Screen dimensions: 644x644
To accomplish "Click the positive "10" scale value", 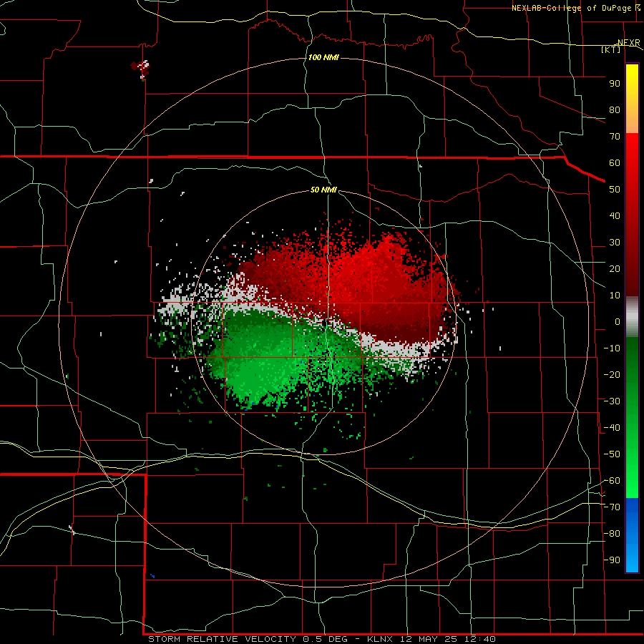I will [615, 296].
